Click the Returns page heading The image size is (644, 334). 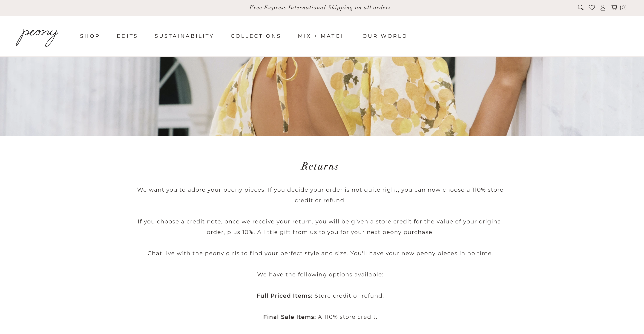[320, 166]
